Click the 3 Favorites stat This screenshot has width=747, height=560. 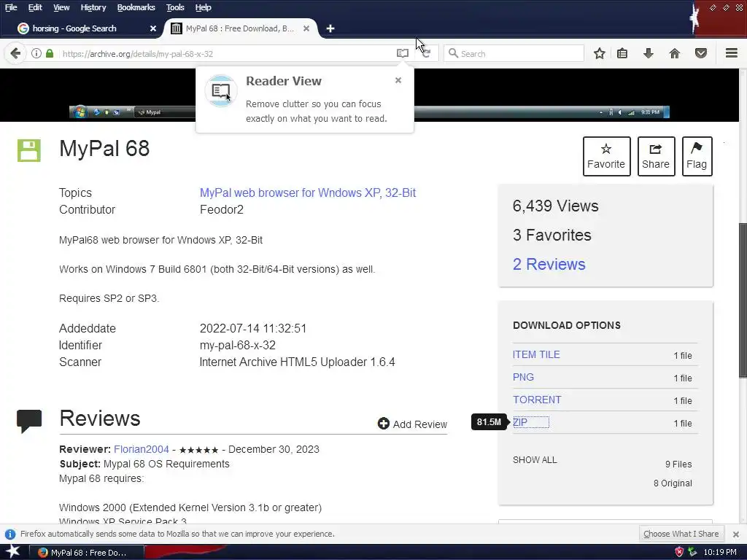(551, 236)
